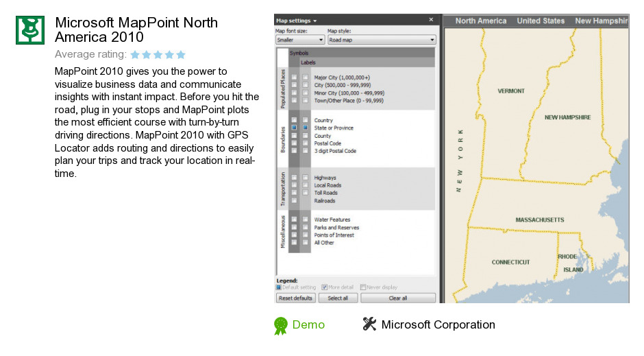Click the 'Local Roads' row text
The height and width of the screenshot is (356, 644).
[x=327, y=185]
